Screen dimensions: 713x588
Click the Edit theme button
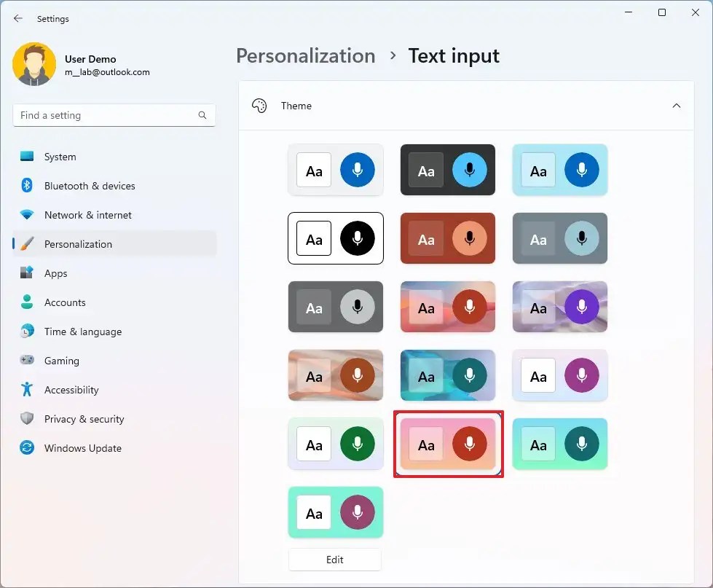click(334, 560)
